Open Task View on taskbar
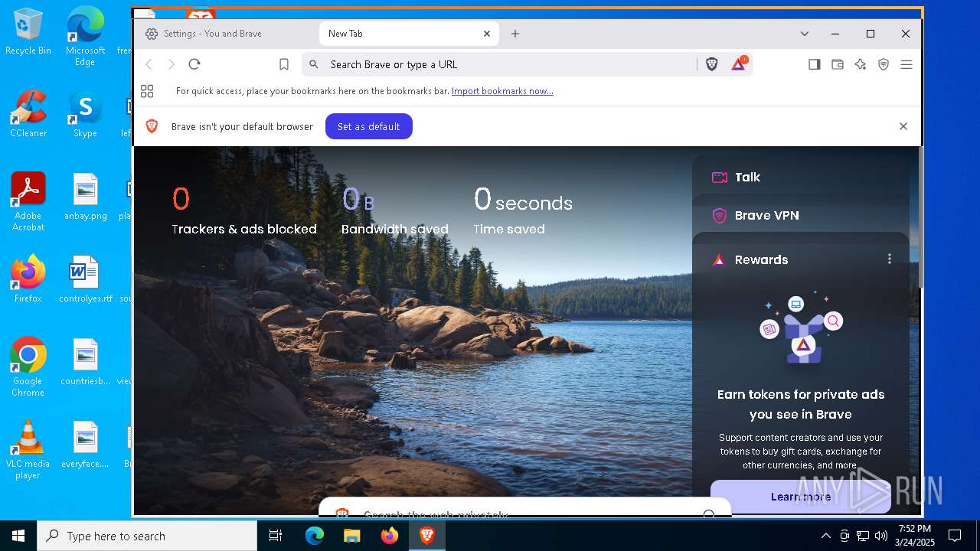 tap(276, 536)
